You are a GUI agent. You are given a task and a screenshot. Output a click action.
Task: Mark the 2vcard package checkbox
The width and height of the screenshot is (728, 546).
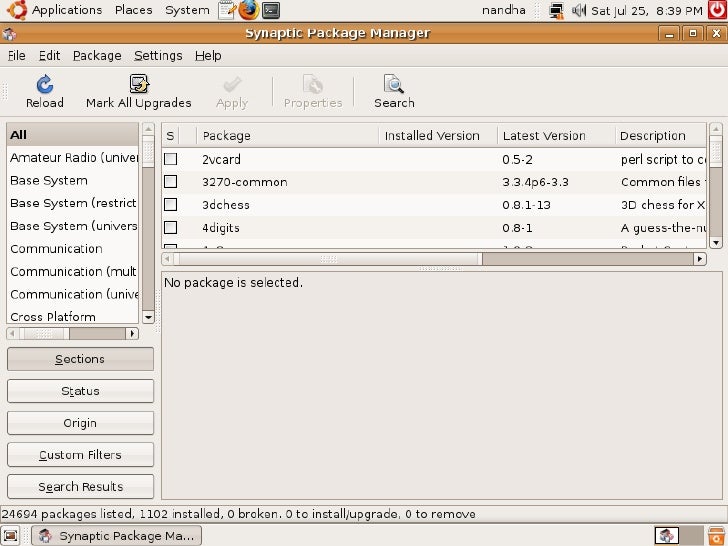click(170, 159)
